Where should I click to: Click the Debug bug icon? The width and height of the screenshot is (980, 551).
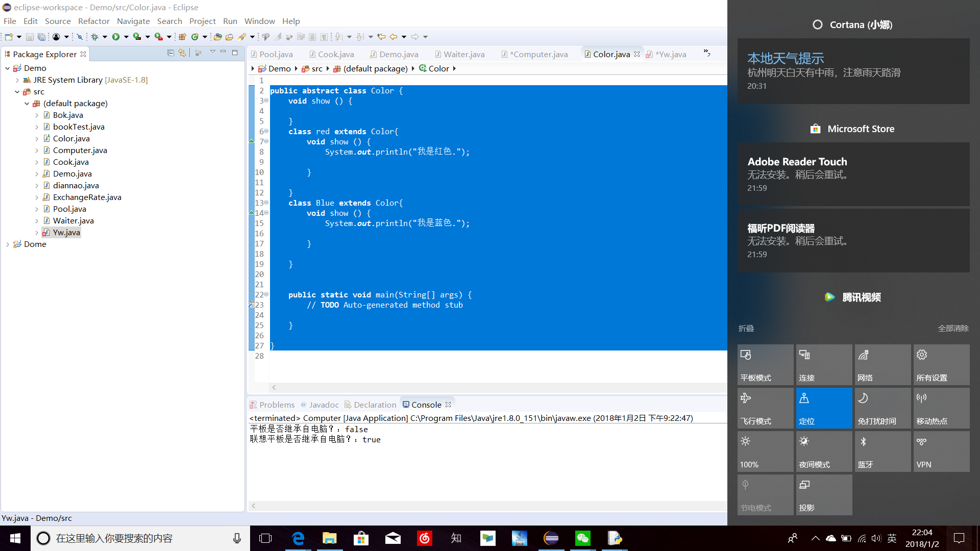pos(94,37)
